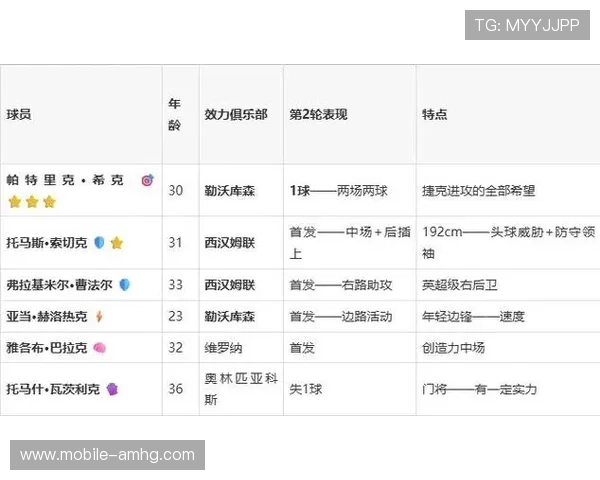Viewport: 600px width, 480px height.
Task: Click player name 帕特里克·希克
Action: [65, 180]
